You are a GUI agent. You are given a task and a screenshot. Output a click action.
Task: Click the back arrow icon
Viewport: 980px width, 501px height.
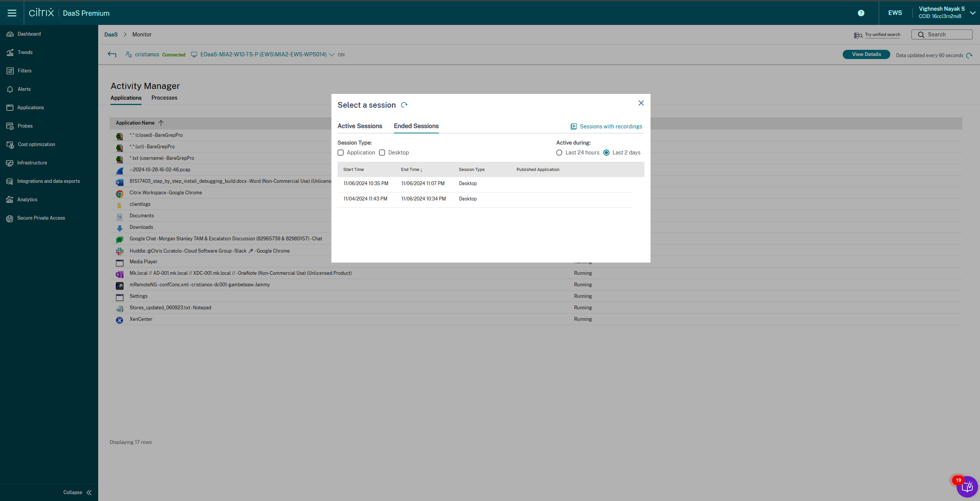coord(112,54)
